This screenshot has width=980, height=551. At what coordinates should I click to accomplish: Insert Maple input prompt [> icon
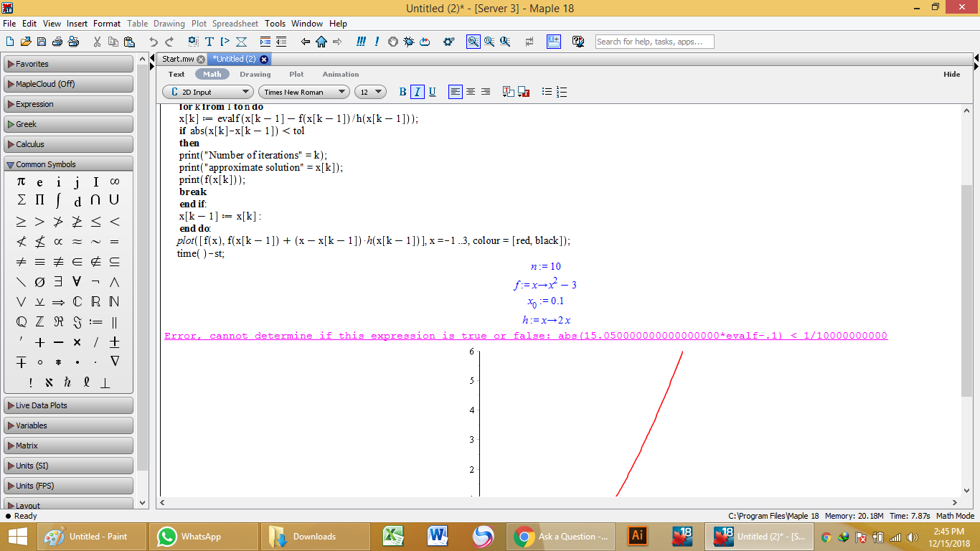[x=225, y=42]
